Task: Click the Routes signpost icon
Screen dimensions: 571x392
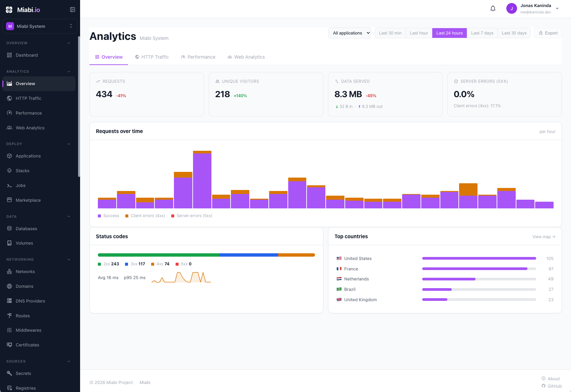Action: (9, 316)
